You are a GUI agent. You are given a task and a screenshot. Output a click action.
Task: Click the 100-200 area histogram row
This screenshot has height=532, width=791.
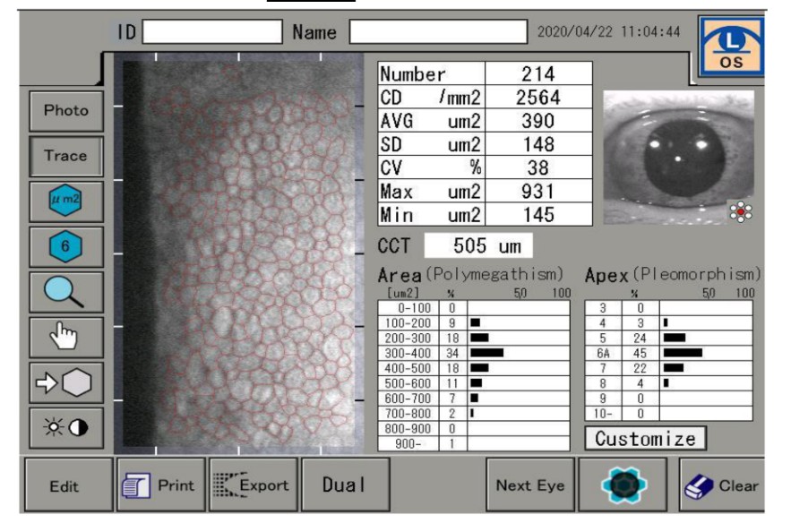coord(474,322)
